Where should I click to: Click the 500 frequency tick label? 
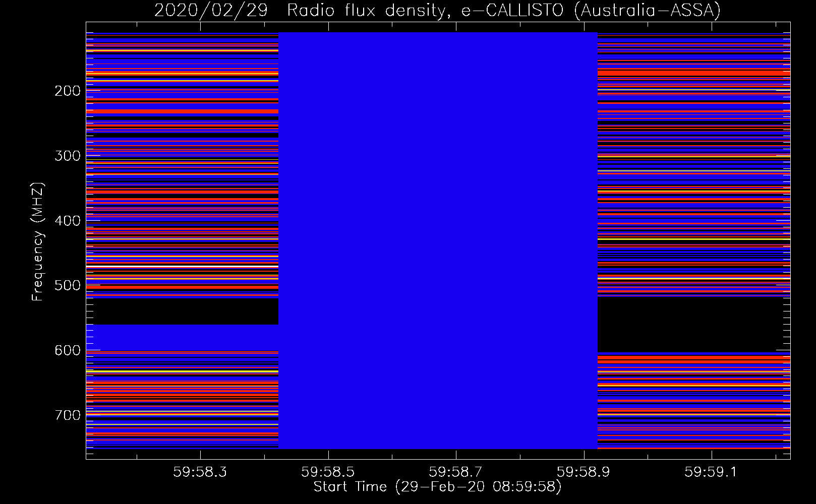click(68, 285)
